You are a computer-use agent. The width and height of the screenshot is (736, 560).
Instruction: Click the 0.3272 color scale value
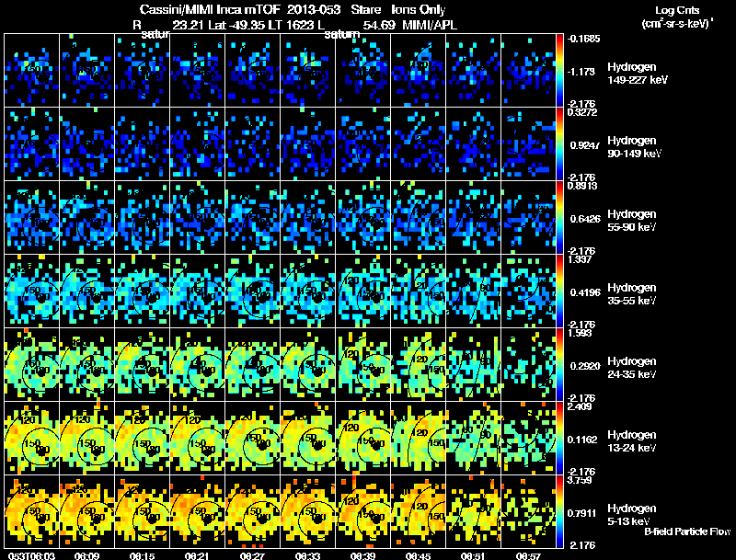pyautogui.click(x=582, y=112)
